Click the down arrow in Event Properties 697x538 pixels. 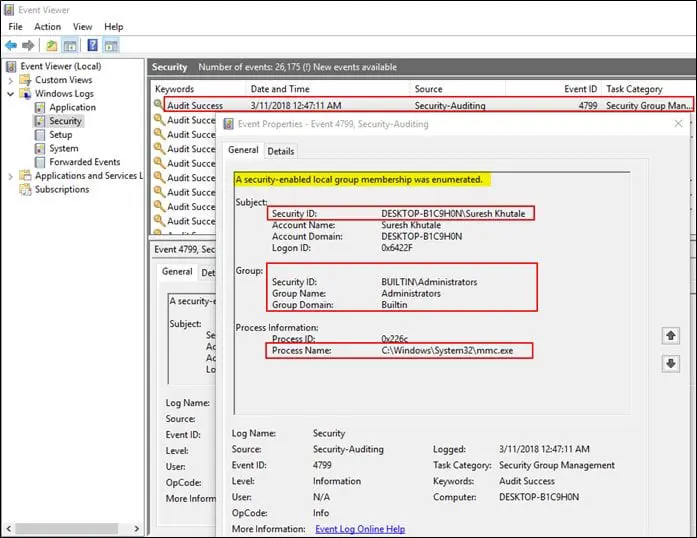[671, 363]
